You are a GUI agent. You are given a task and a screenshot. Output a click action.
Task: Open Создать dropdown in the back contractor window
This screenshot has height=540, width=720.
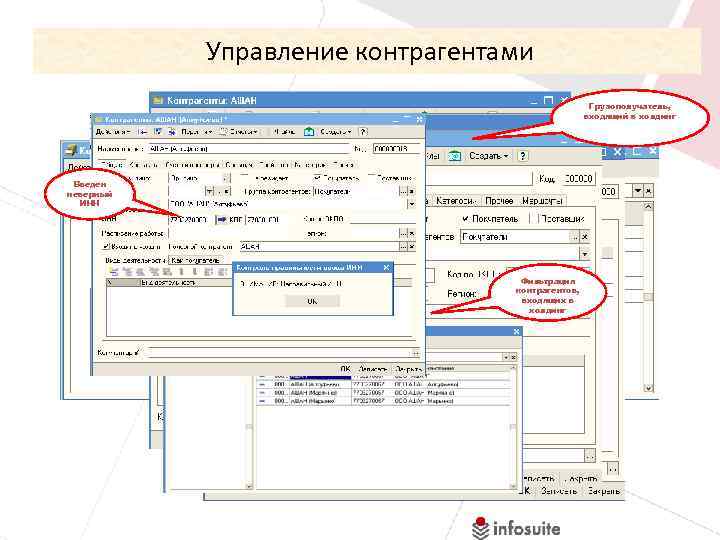point(489,156)
